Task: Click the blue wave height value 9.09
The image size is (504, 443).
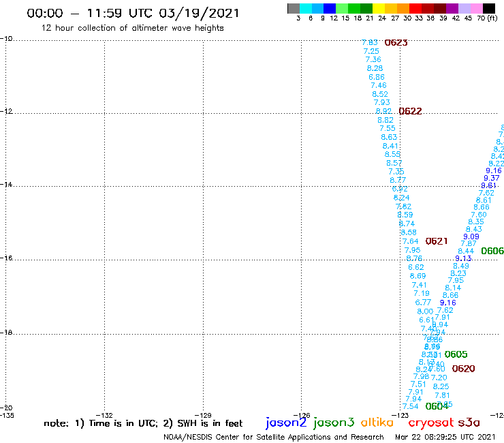Action: (x=471, y=236)
